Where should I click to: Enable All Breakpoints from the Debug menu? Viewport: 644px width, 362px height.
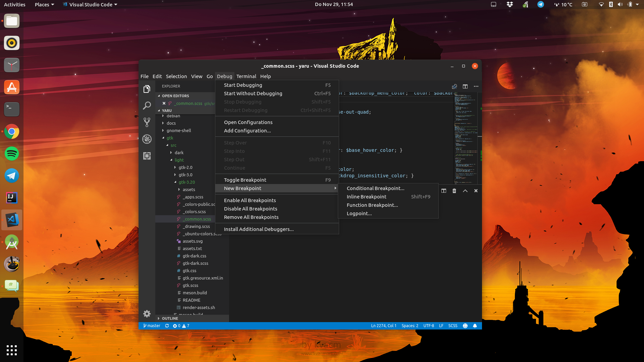pos(250,200)
